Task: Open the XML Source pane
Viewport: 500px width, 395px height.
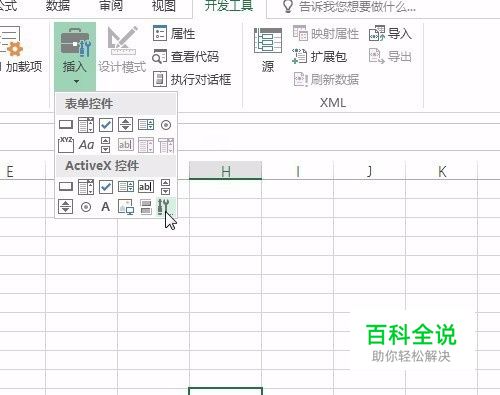Action: (x=268, y=50)
